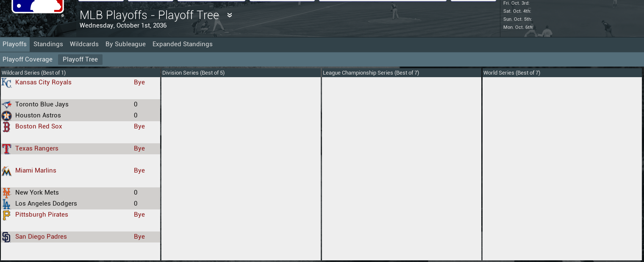Go to the Expanded Standings tab
644x262 pixels.
[x=183, y=44]
